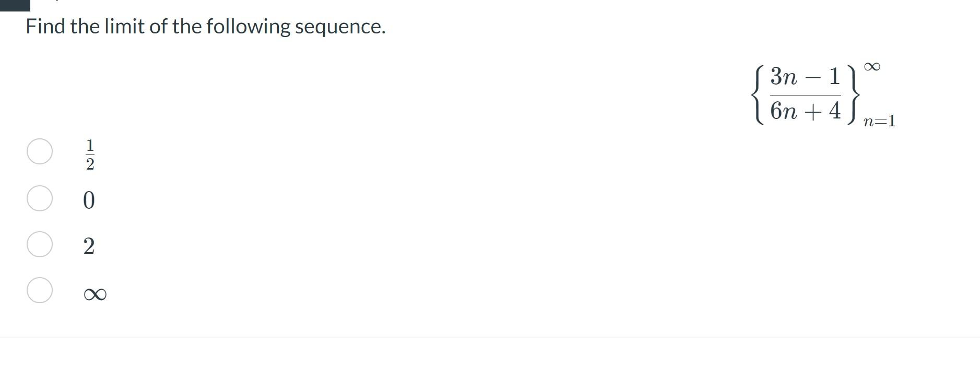The width and height of the screenshot is (980, 382).
Task: Click the infinity symbol answer label
Action: pos(95,295)
